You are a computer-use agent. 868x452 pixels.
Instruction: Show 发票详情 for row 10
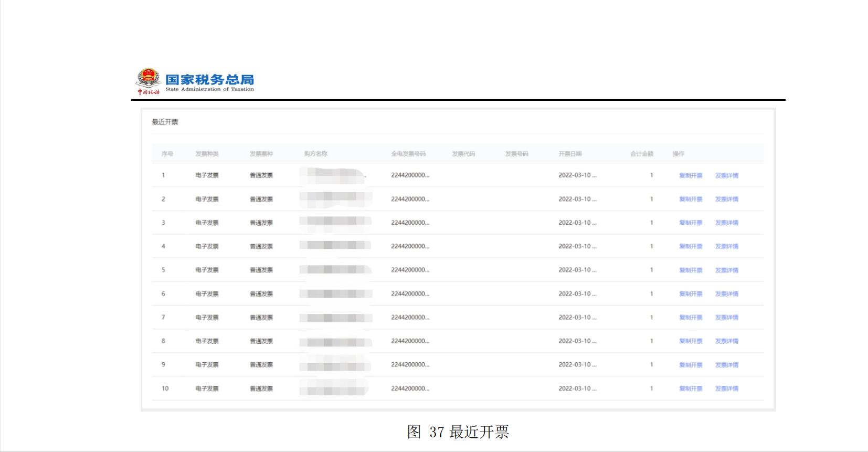pos(726,389)
